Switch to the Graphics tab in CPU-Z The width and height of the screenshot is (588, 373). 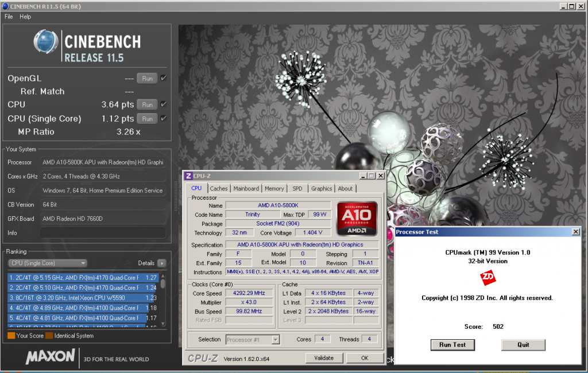pyautogui.click(x=322, y=189)
